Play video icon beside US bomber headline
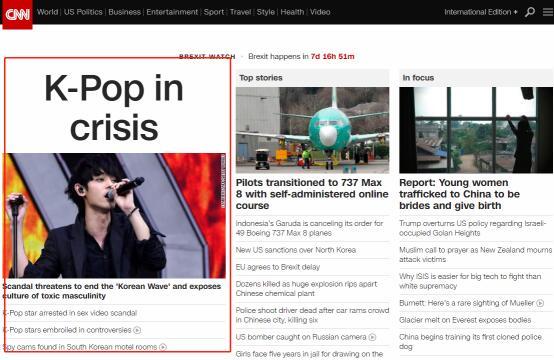 [x=372, y=337]
